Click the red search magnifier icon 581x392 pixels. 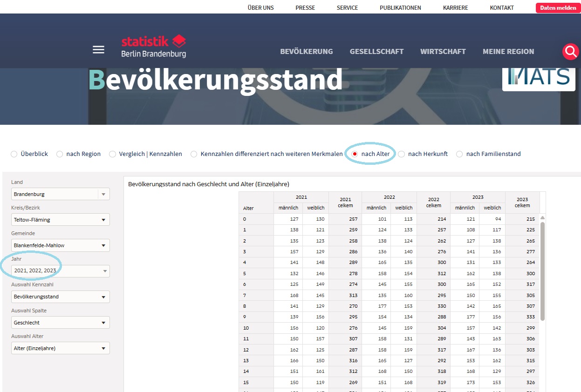[x=570, y=51]
